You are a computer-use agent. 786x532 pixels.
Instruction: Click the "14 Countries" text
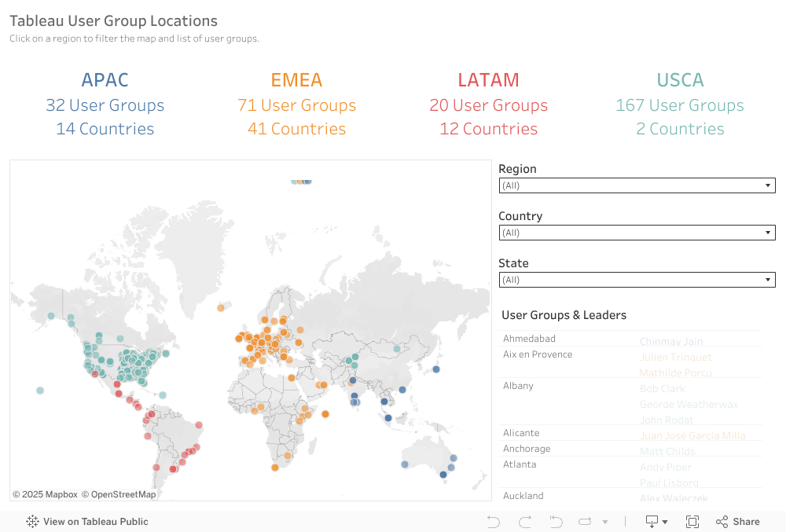tap(105, 129)
